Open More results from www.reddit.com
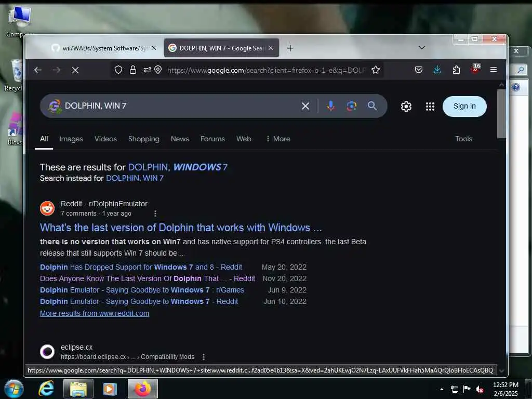 [95, 313]
